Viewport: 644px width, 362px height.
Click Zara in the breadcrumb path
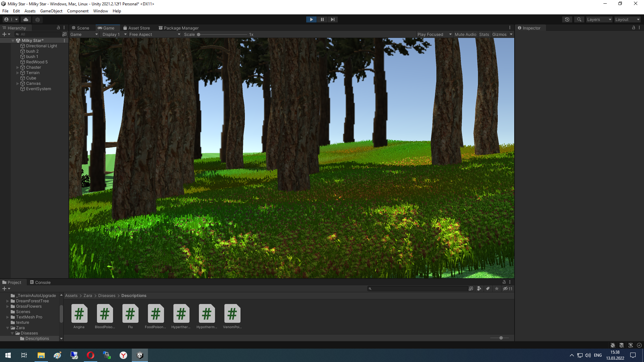(88, 296)
